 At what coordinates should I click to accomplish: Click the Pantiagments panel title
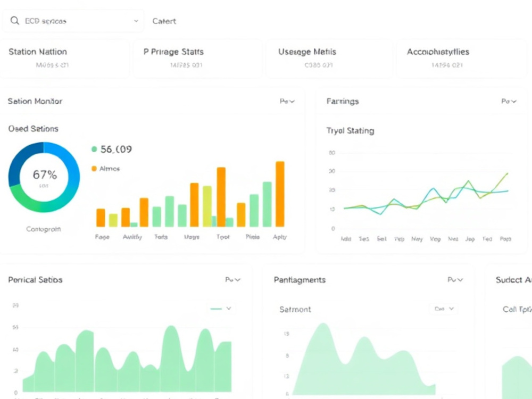[300, 280]
